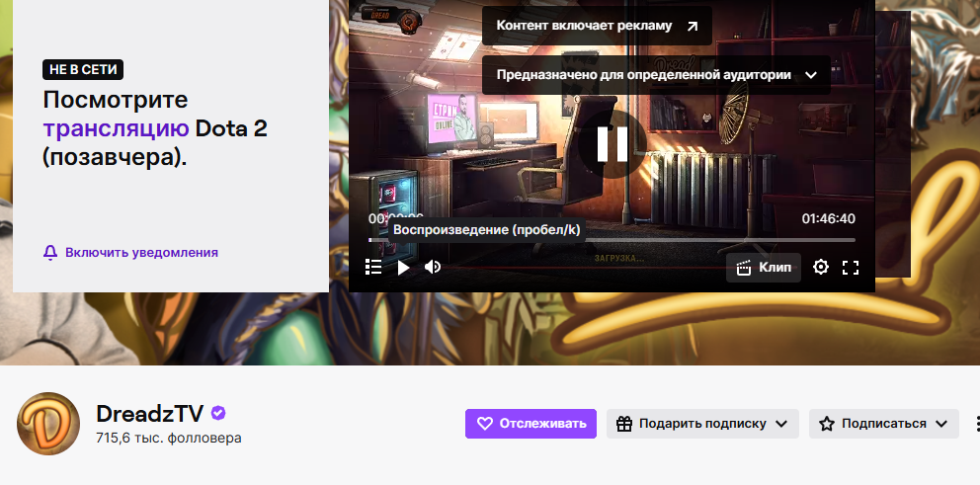Enable notifications via Включить уведомления
This screenshot has width=980, height=485.
141,252
